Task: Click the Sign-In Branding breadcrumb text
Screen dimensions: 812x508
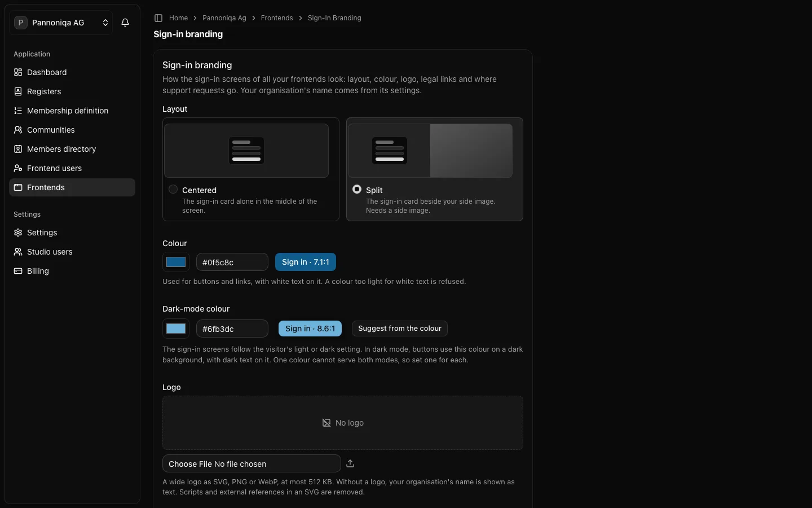Action: pyautogui.click(x=334, y=18)
